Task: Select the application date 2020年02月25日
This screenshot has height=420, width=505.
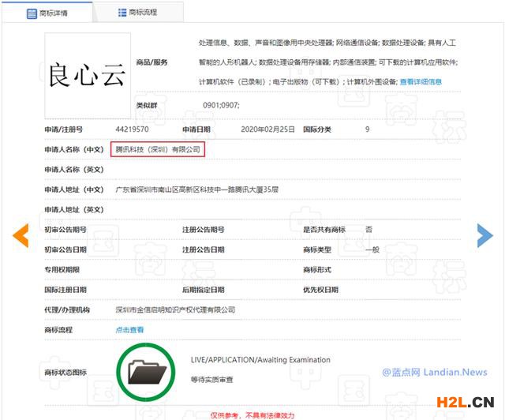Action: pos(268,129)
